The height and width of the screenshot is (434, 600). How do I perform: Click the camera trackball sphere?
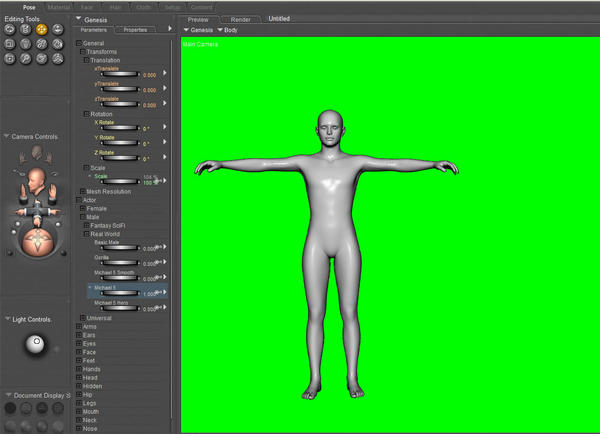pyautogui.click(x=37, y=242)
